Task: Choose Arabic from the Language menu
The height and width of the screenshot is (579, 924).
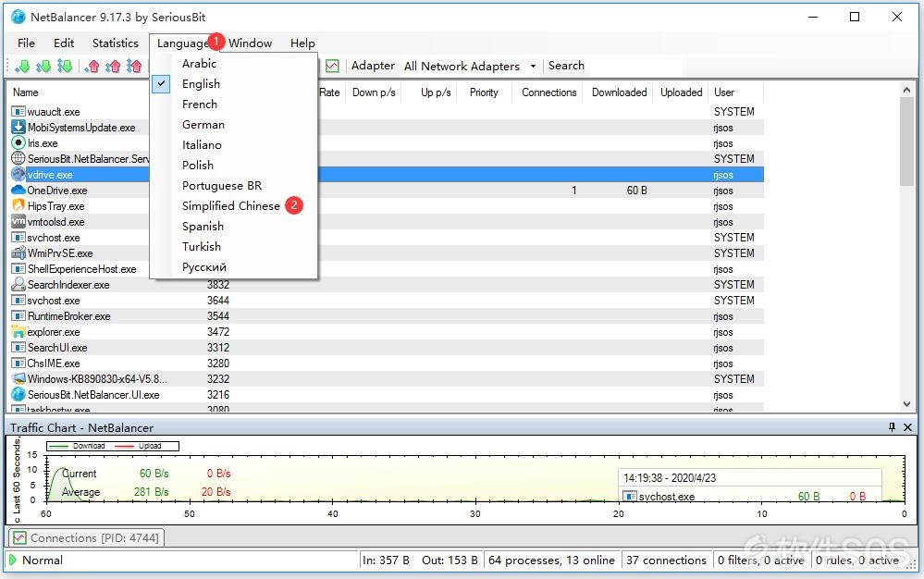Action: pyautogui.click(x=199, y=64)
